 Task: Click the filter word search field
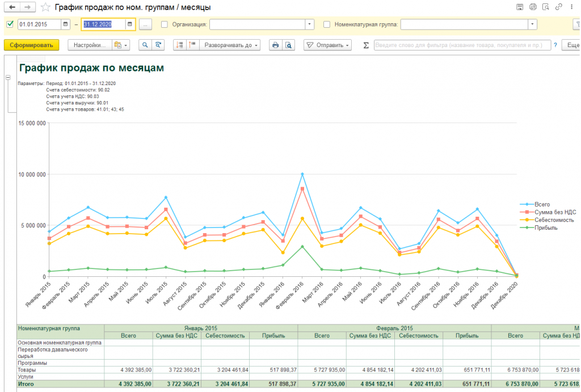pos(462,45)
